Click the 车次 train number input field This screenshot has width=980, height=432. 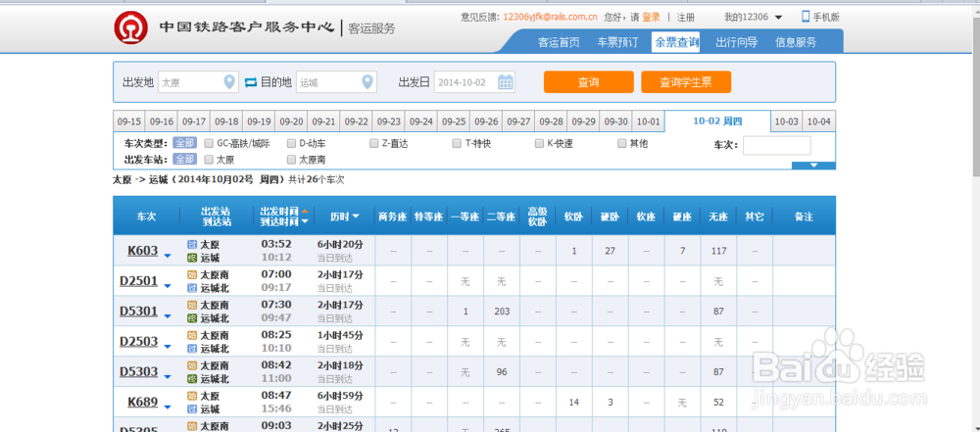[x=777, y=145]
